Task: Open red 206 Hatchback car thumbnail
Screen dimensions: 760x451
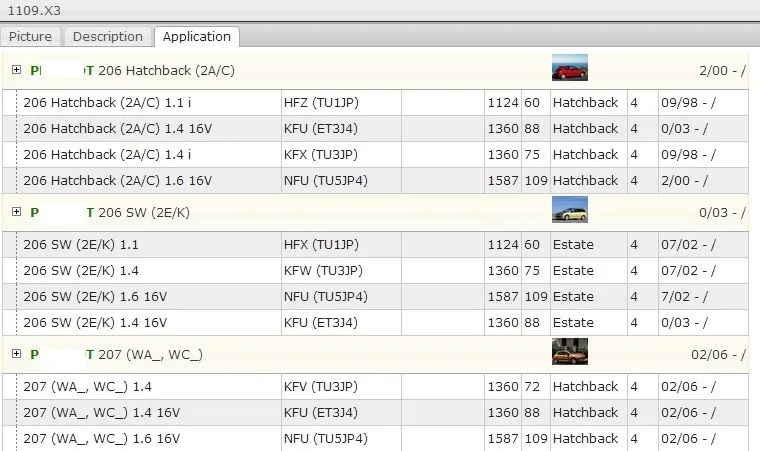Action: coord(570,67)
